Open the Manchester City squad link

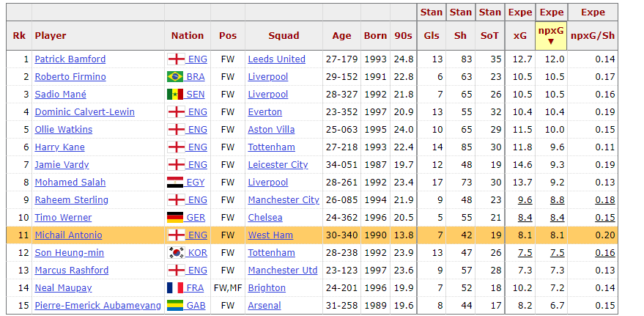tap(284, 199)
